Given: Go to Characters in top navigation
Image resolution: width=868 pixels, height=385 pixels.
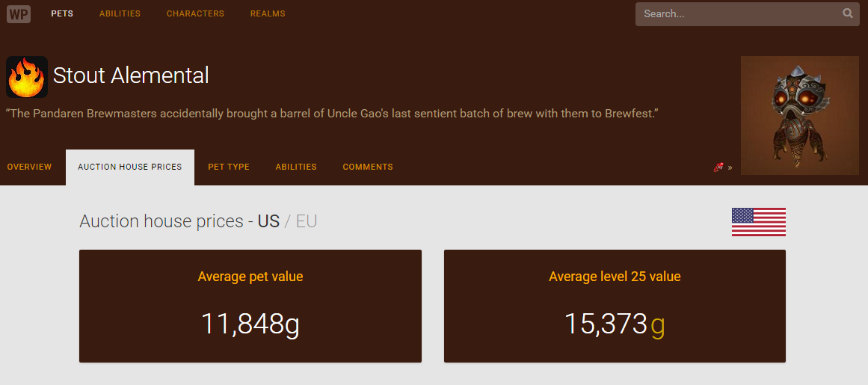Looking at the screenshot, I should click(x=195, y=13).
